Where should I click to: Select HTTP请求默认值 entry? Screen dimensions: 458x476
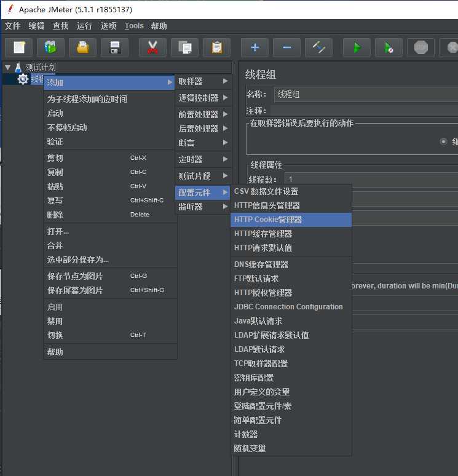pyautogui.click(x=291, y=248)
